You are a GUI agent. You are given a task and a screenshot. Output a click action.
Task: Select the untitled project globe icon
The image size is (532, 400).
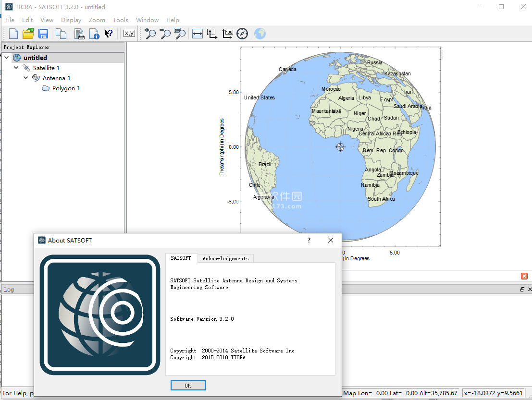click(x=17, y=58)
